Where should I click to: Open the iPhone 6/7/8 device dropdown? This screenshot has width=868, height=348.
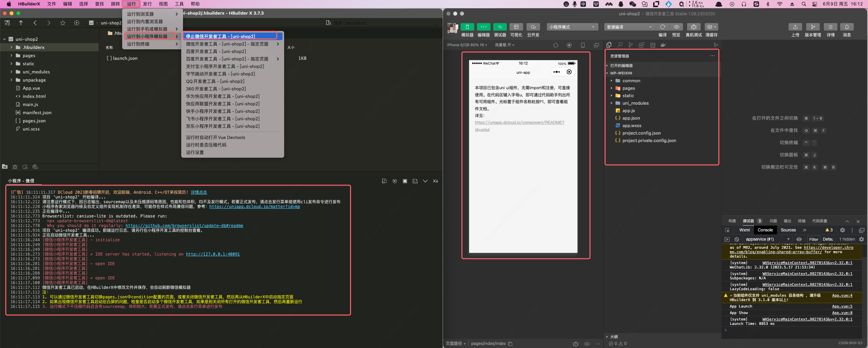[x=467, y=45]
